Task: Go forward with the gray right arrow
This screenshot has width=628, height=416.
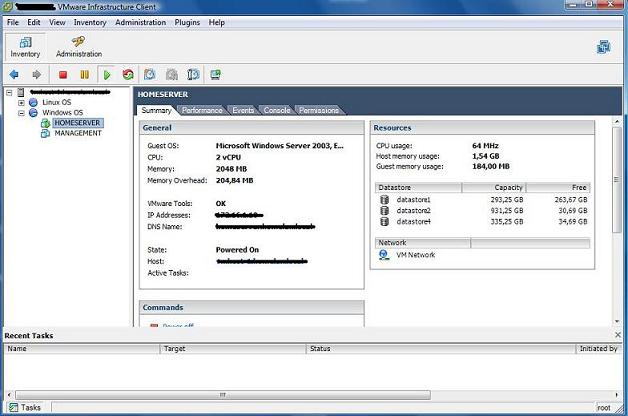Action: 36,74
